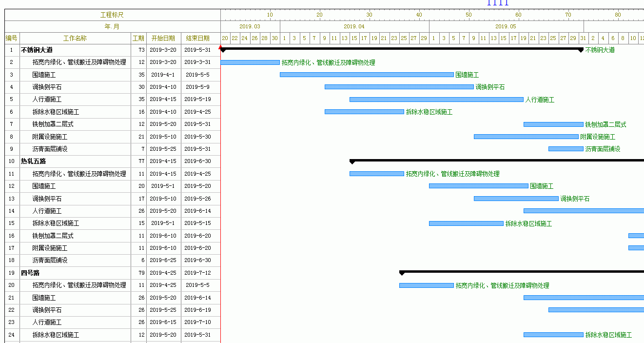Select the 2019.04 month header
Image resolution: width=644 pixels, height=343 pixels.
[354, 26]
